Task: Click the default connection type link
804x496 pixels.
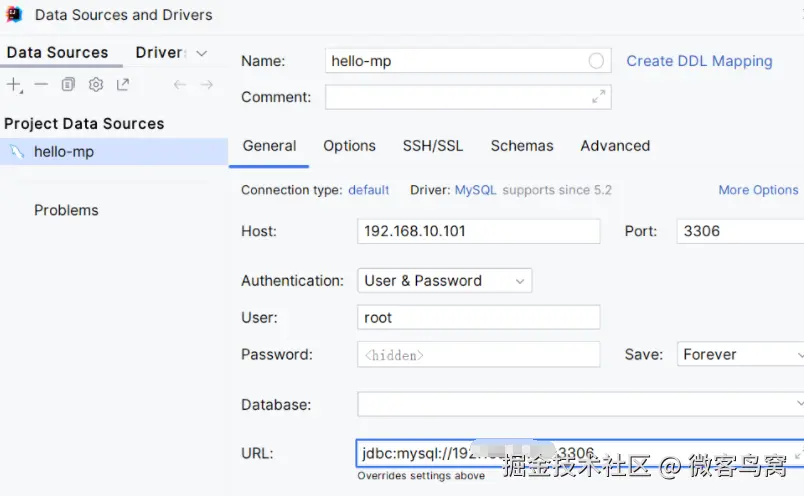Action: pyautogui.click(x=369, y=190)
